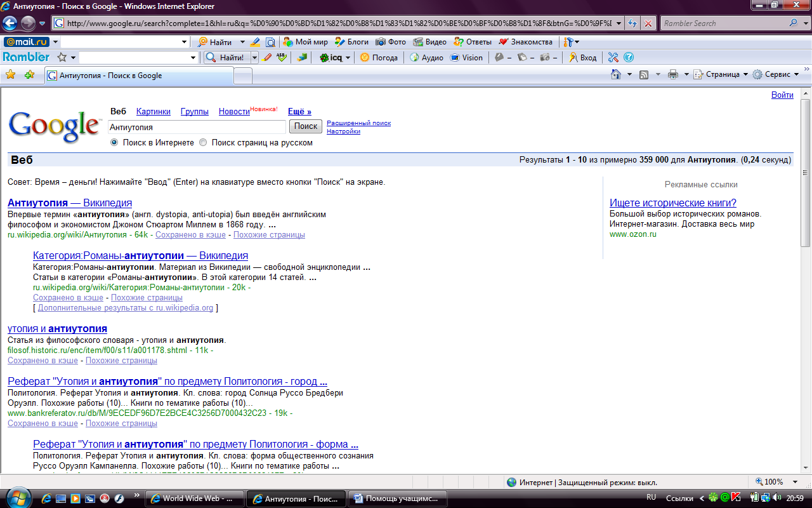Click the Google Поиск button

(x=306, y=126)
